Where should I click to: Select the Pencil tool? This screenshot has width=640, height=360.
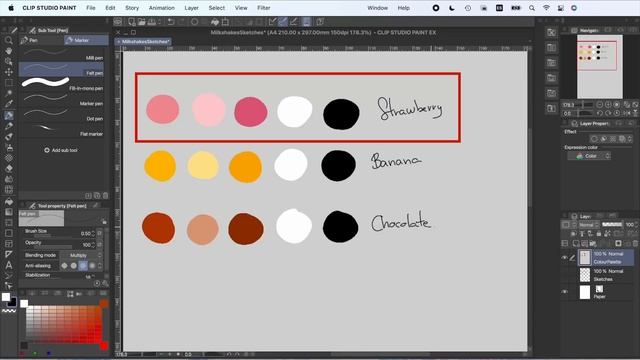point(9,126)
